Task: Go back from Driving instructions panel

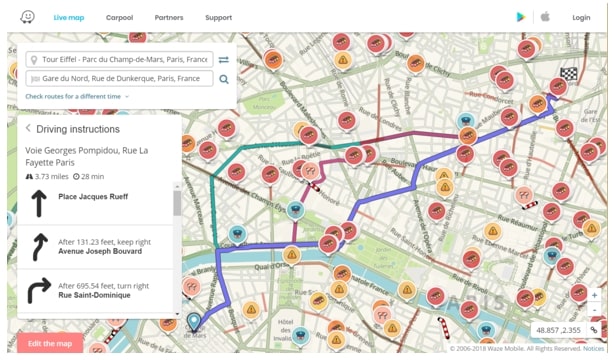Action: tap(28, 129)
